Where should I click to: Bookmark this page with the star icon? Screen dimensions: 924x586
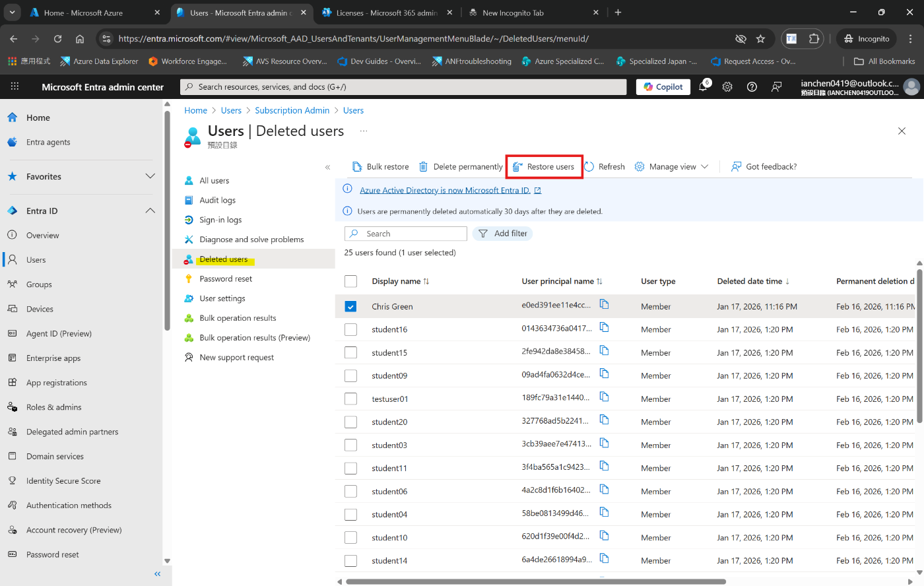[760, 39]
